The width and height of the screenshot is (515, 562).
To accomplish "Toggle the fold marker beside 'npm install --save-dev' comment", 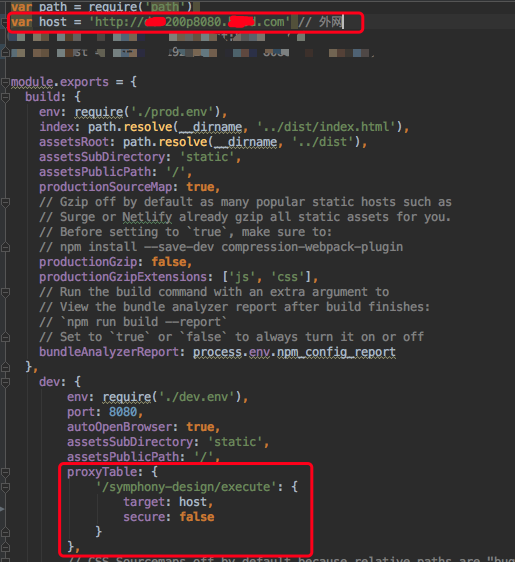I will [x=5, y=247].
